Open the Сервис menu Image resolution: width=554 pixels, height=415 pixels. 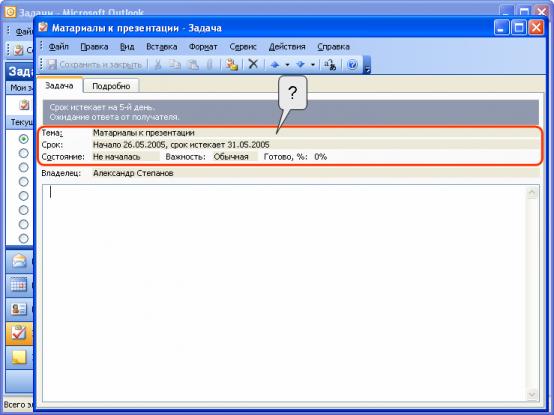click(243, 47)
